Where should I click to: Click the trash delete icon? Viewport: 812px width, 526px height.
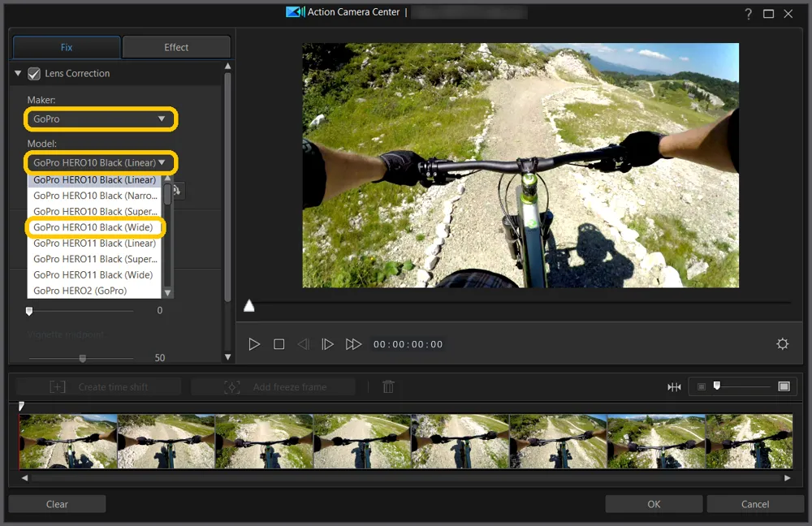point(388,386)
